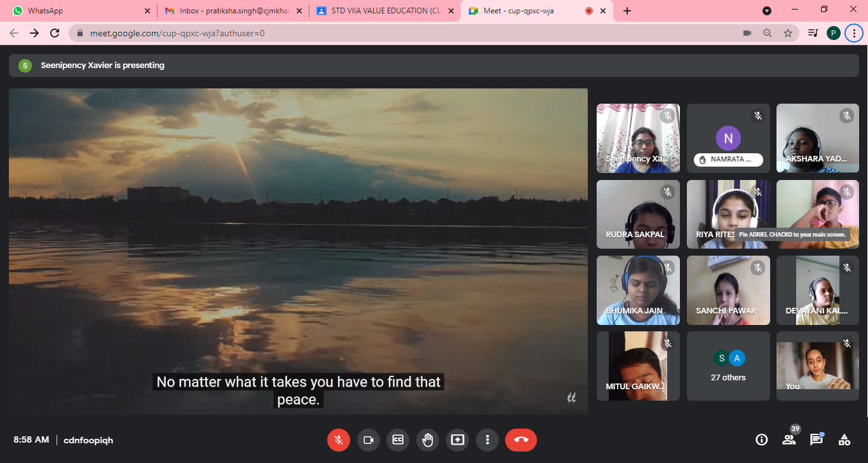Toggle the camera on or off
Image resolution: width=868 pixels, height=463 pixels.
coord(368,439)
